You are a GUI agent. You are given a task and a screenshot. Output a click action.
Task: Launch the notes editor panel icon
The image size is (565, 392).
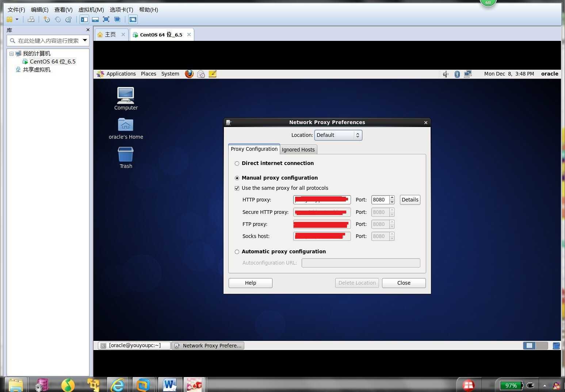(213, 74)
